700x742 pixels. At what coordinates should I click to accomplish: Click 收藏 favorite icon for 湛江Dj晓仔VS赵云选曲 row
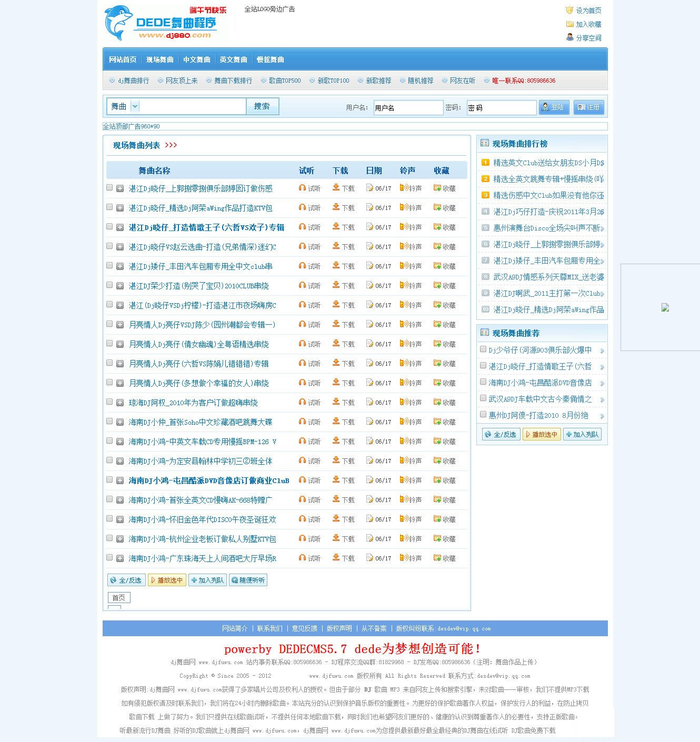pyautogui.click(x=437, y=246)
